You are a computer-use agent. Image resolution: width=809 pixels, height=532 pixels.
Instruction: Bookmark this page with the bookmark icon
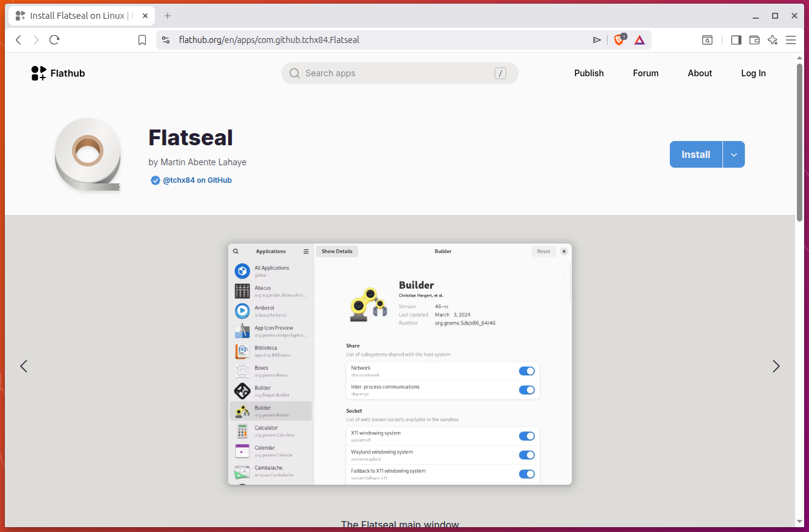[142, 40]
